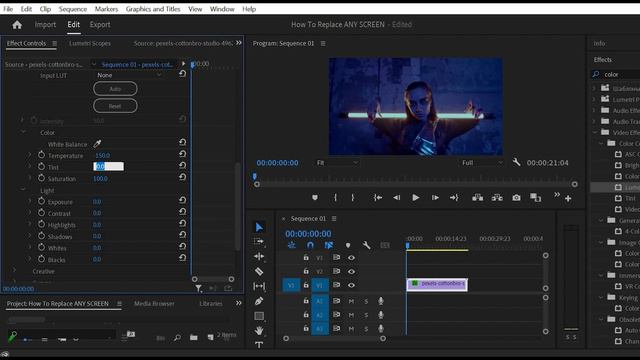640x360 pixels.
Task: Toggle V2 track output eye
Action: 351,271
